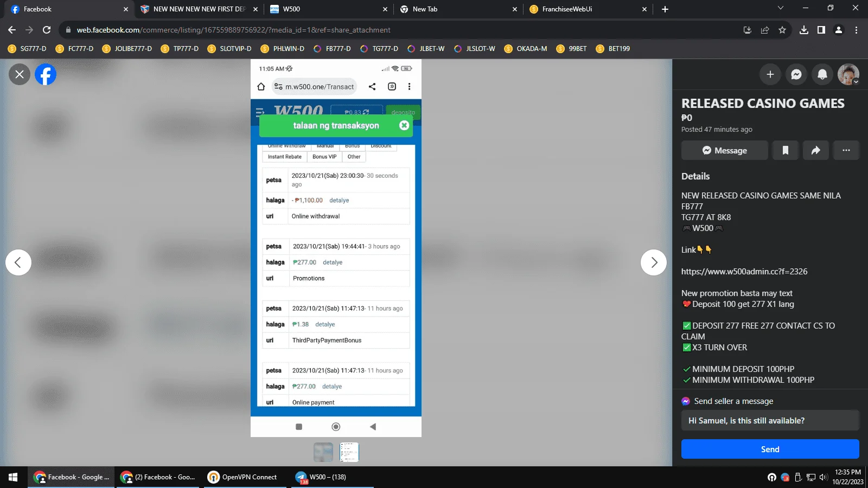Switch to Facebook - Google taskbar window
Viewport: 868px width, 488px height.
pyautogui.click(x=72, y=477)
